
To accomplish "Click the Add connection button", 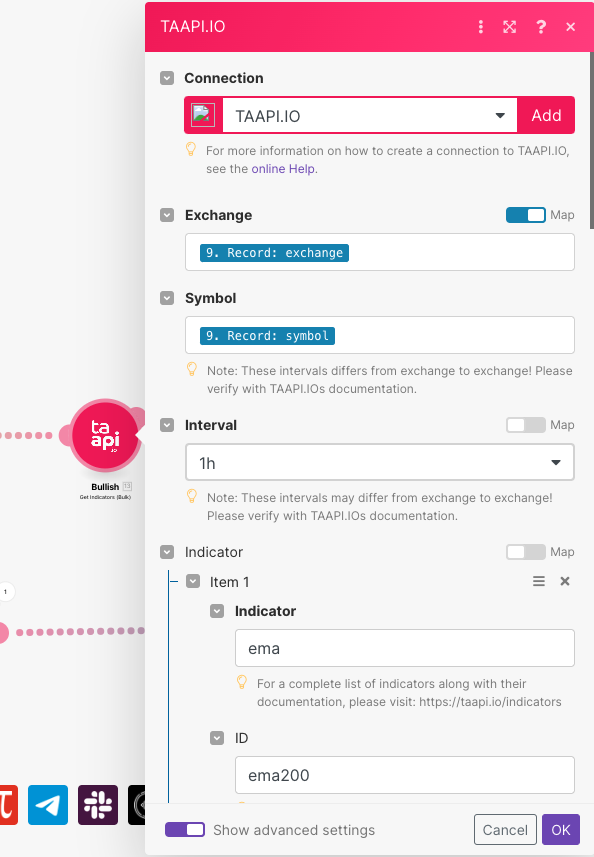I will point(546,115).
